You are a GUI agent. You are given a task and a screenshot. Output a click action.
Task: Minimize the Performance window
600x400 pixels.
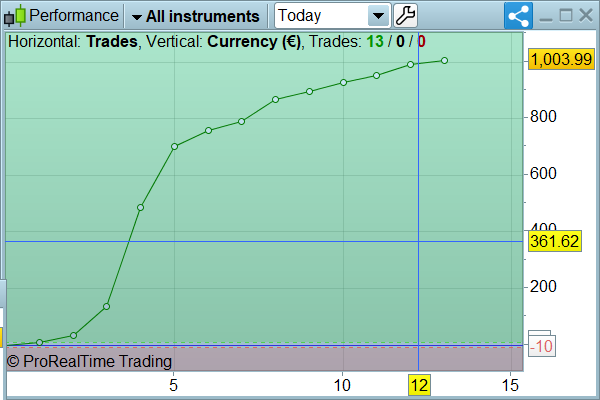[x=546, y=19]
